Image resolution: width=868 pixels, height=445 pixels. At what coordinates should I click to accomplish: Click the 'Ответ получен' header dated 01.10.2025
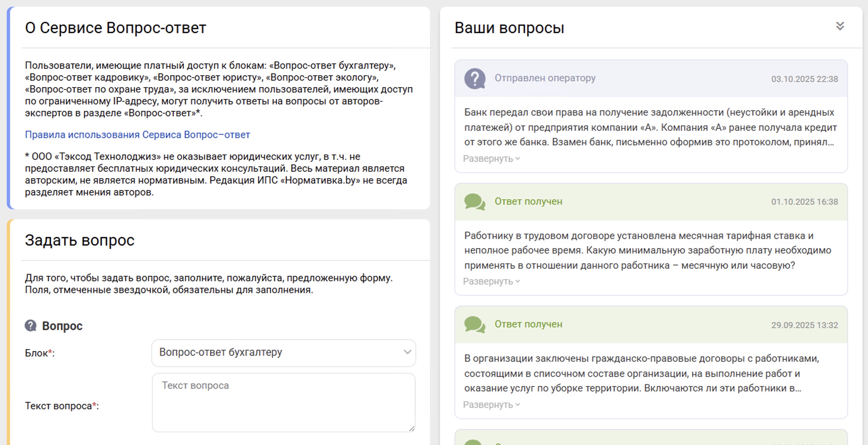click(x=528, y=201)
